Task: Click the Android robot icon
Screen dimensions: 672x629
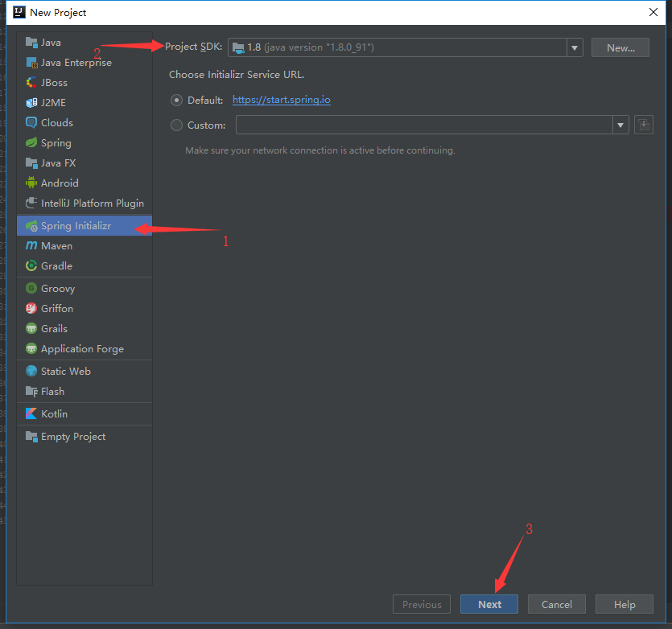Action: (x=31, y=183)
